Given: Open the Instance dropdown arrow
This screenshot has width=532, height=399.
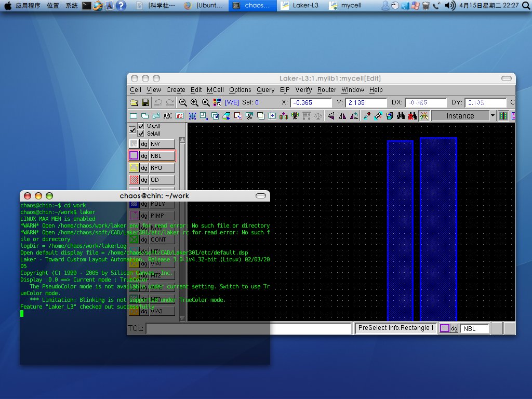Looking at the screenshot, I should pyautogui.click(x=493, y=116).
